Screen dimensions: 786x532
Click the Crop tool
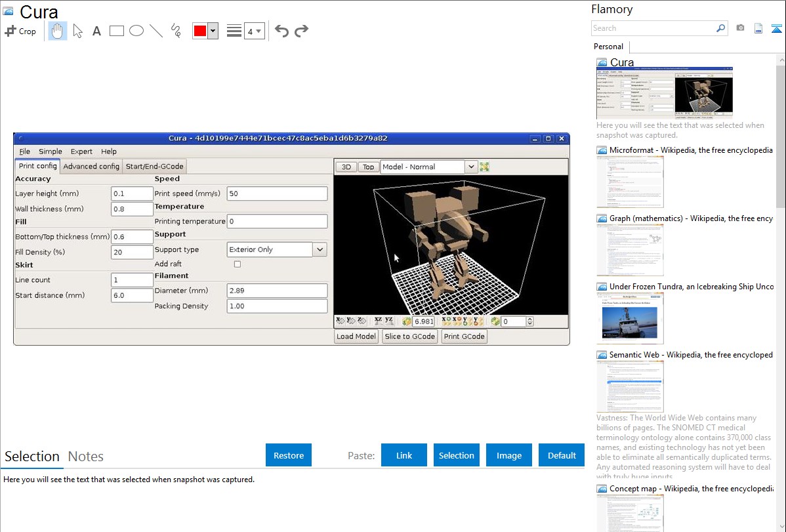tap(20, 31)
